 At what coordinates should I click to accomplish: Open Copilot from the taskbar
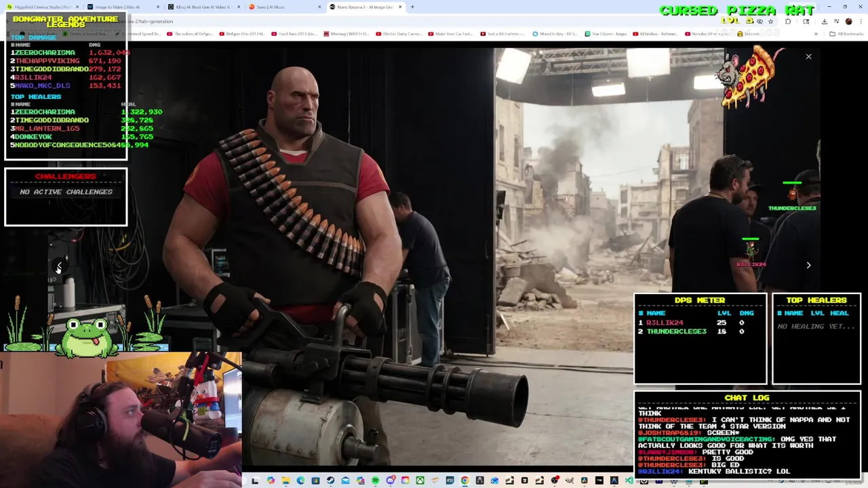click(x=271, y=481)
